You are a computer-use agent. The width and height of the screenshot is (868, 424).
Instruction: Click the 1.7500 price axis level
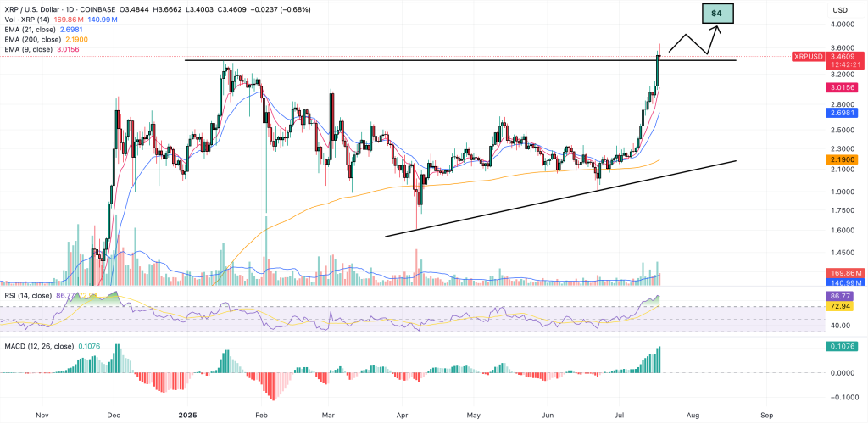point(843,210)
